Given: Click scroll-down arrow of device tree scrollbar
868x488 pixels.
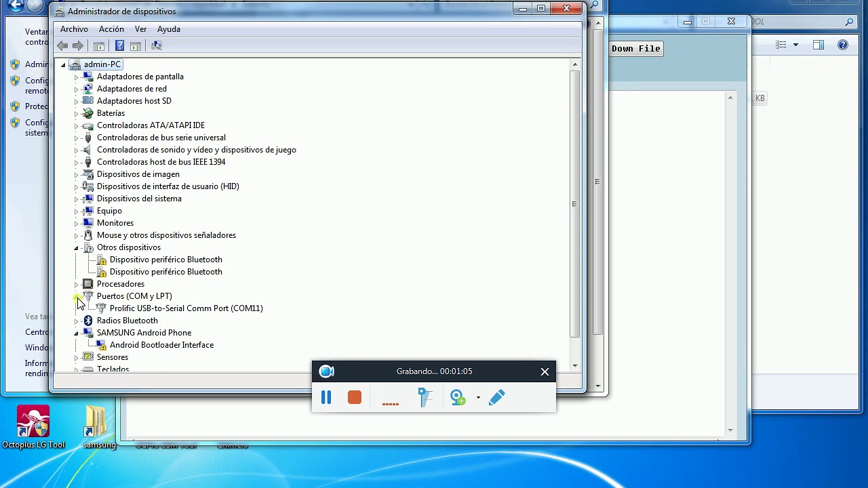Looking at the screenshot, I should coord(575,366).
